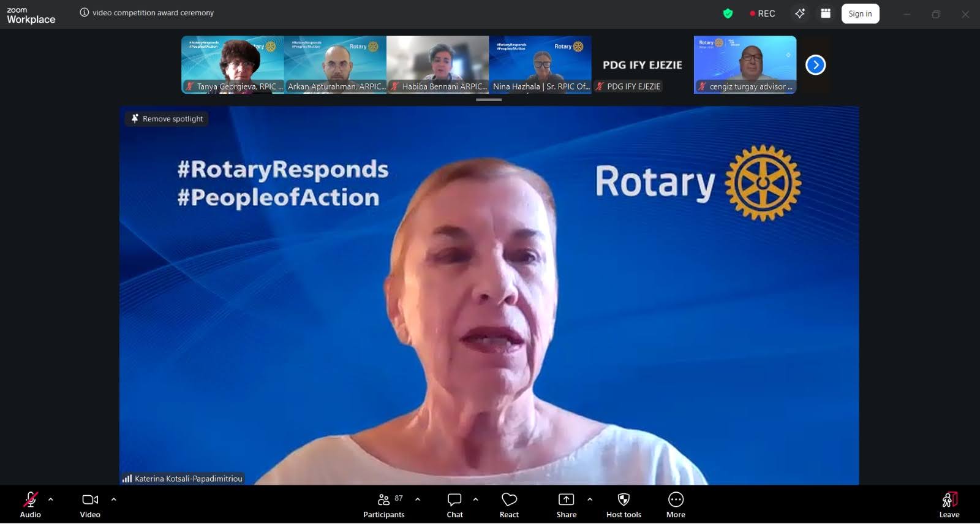Open Host tools shield menu
The height and width of the screenshot is (524, 980).
point(624,505)
